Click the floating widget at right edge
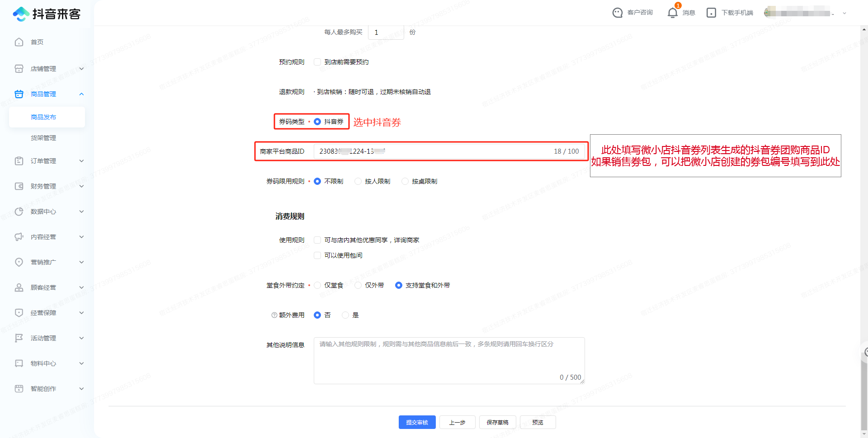Screen dimensions: 868x438 (x=864, y=352)
